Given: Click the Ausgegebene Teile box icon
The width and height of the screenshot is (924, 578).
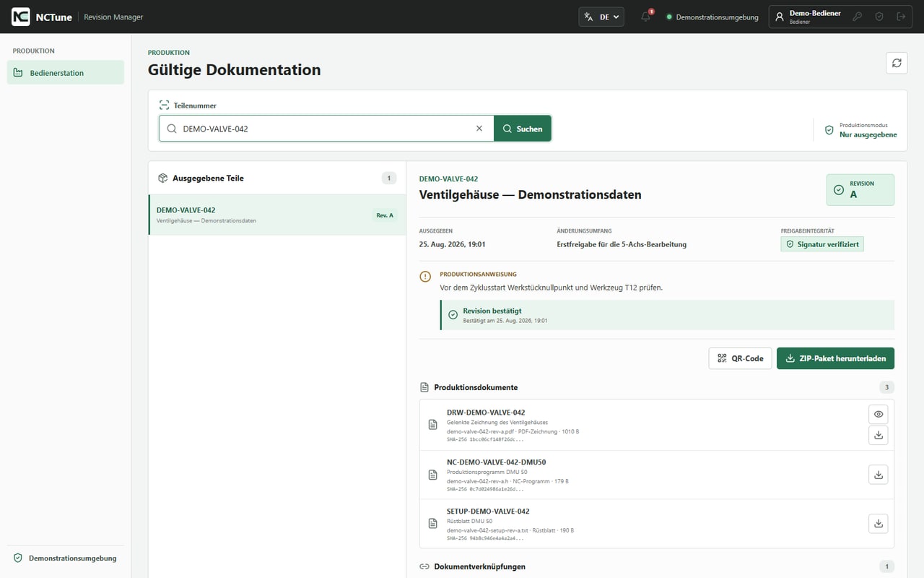Looking at the screenshot, I should pyautogui.click(x=162, y=178).
